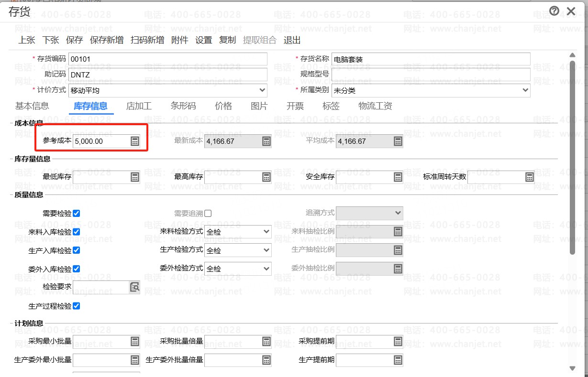Image resolution: width=588 pixels, height=377 pixels.
Task: Open calculator for 采购提前期
Action: [398, 341]
